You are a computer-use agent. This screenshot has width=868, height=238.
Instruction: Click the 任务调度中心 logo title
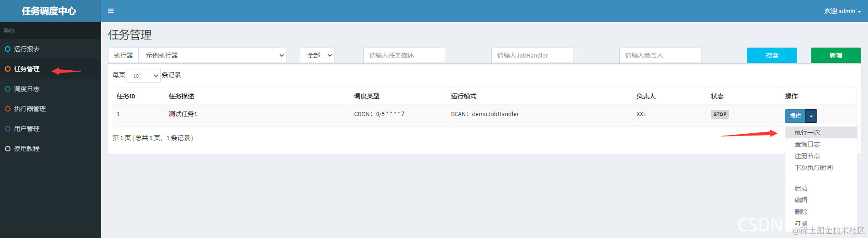click(49, 11)
